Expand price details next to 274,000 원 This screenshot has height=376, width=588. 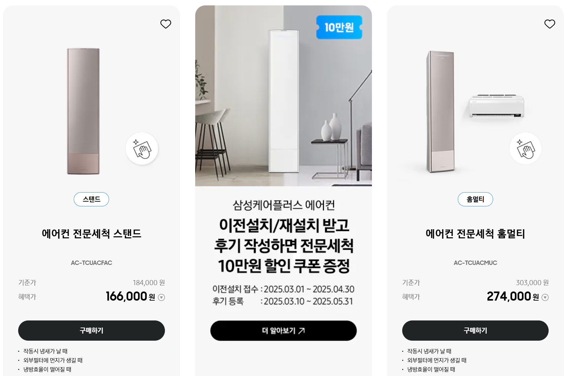545,297
